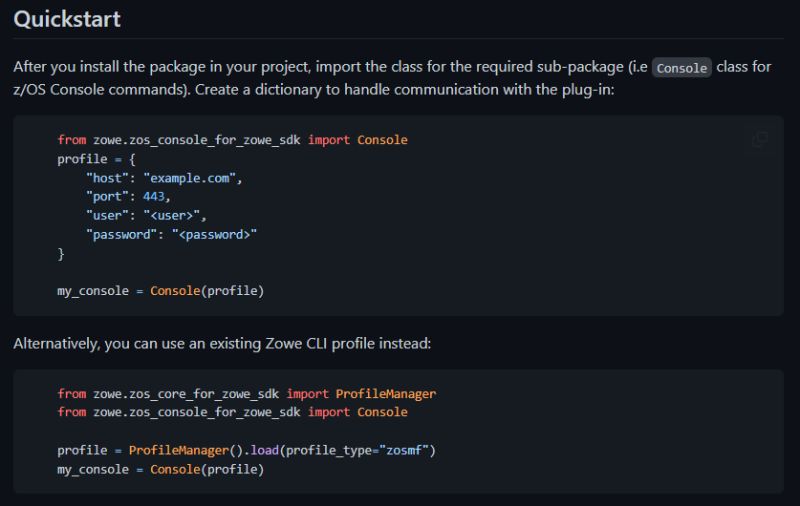Click the "example.com" host value

(x=189, y=178)
